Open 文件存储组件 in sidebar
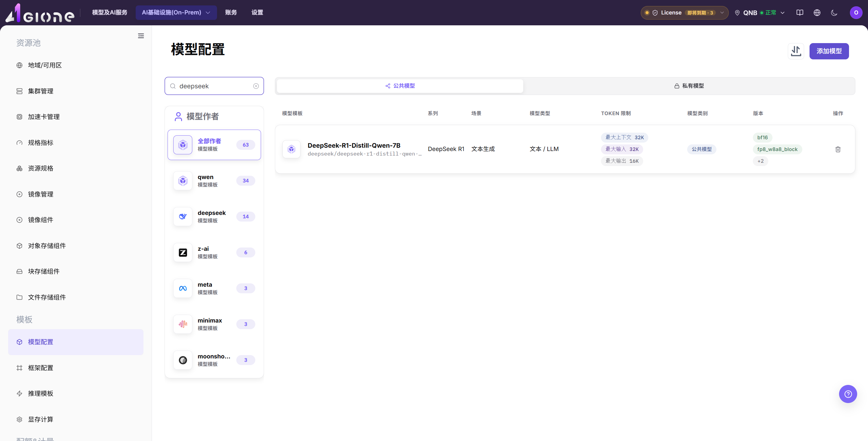Image resolution: width=868 pixels, height=441 pixels. pyautogui.click(x=76, y=298)
